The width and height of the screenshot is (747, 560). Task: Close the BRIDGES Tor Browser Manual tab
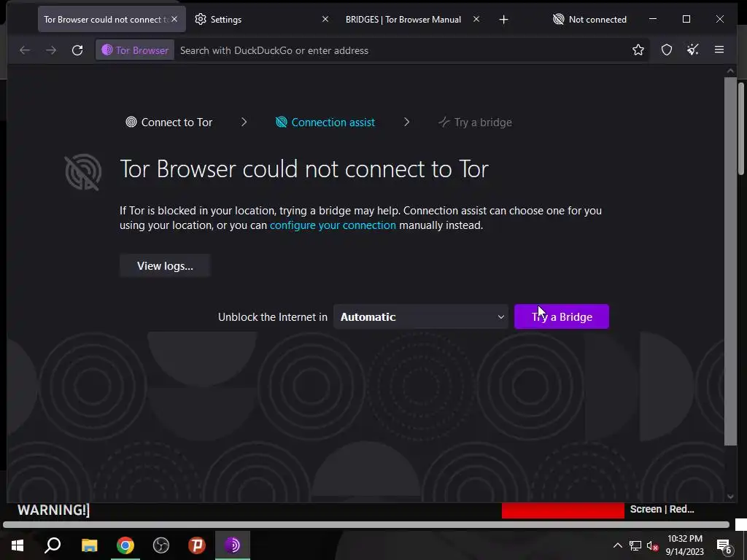pyautogui.click(x=476, y=19)
